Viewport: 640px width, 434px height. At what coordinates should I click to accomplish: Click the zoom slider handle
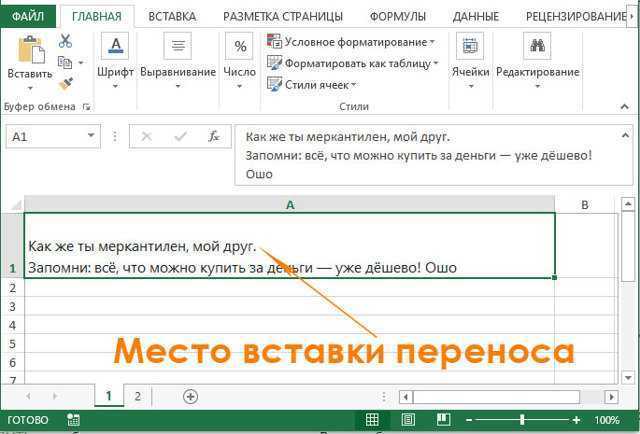[522, 420]
